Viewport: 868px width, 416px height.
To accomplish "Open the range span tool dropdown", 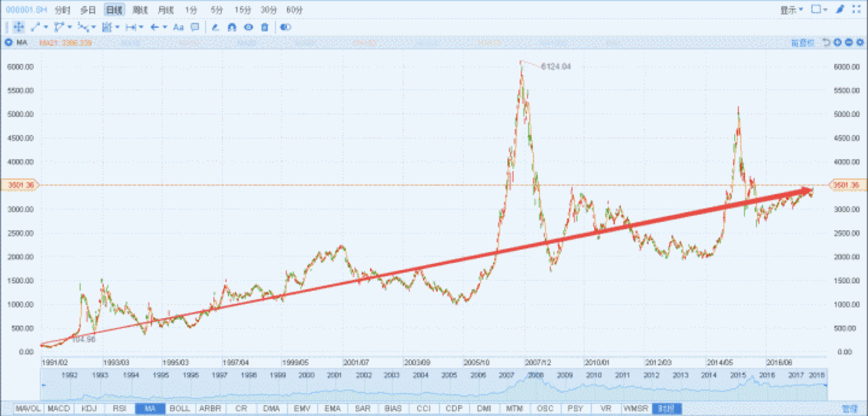I will tap(141, 27).
